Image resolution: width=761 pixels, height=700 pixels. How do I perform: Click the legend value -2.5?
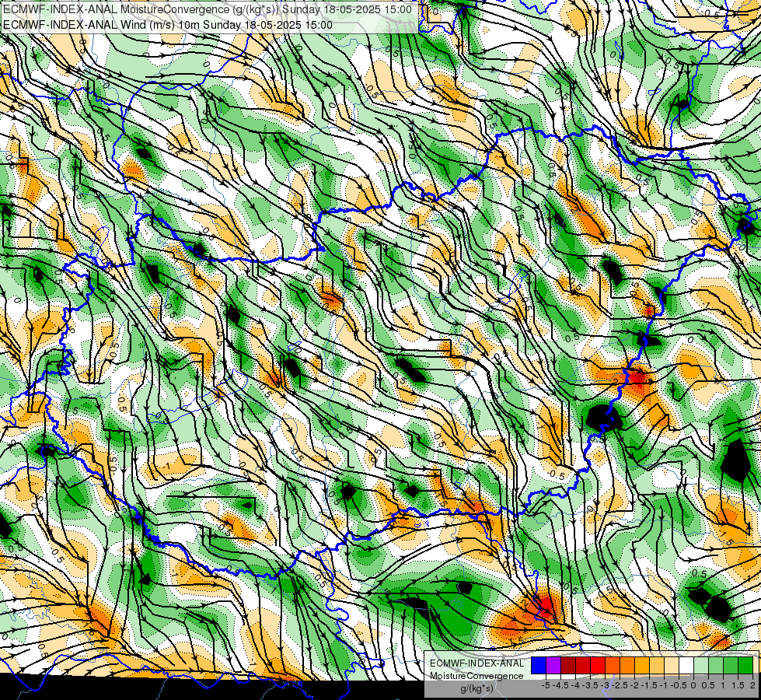point(620,685)
